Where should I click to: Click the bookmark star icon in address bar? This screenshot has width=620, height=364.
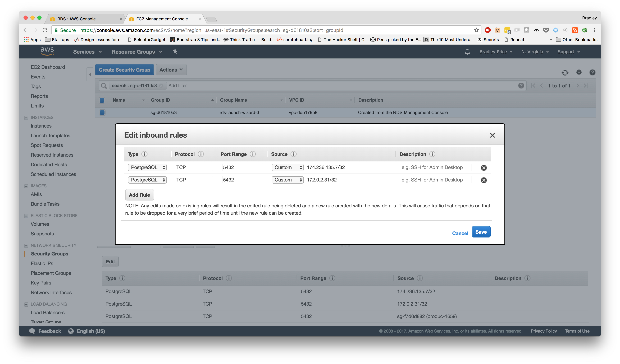click(x=475, y=30)
